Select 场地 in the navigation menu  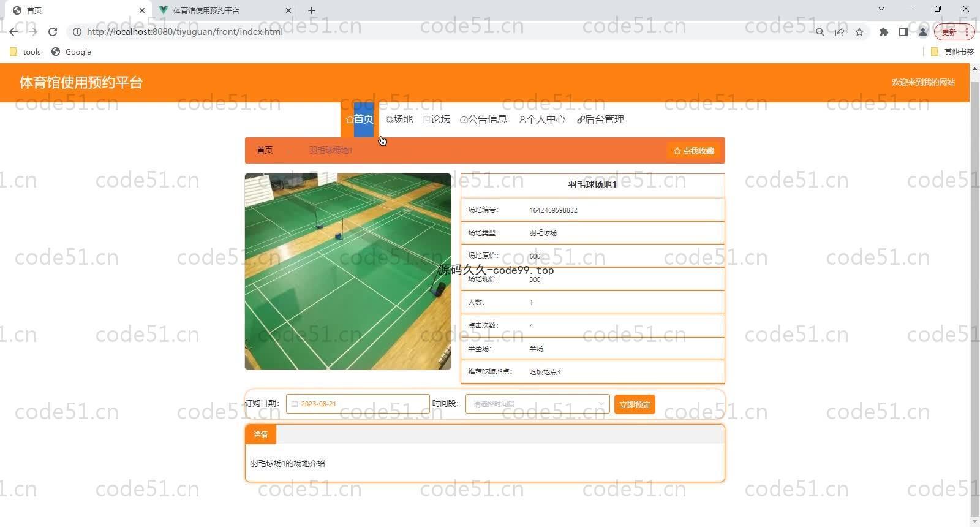coord(399,119)
